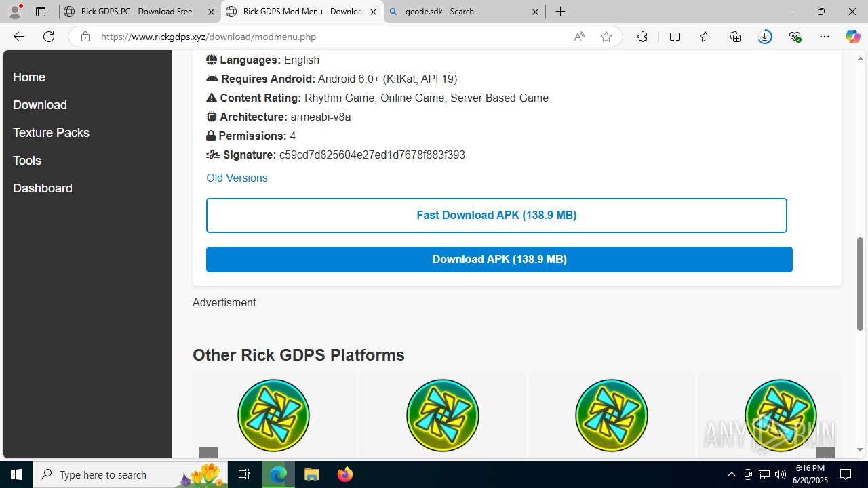
Task: Add page to favorites star icon
Action: 606,37
